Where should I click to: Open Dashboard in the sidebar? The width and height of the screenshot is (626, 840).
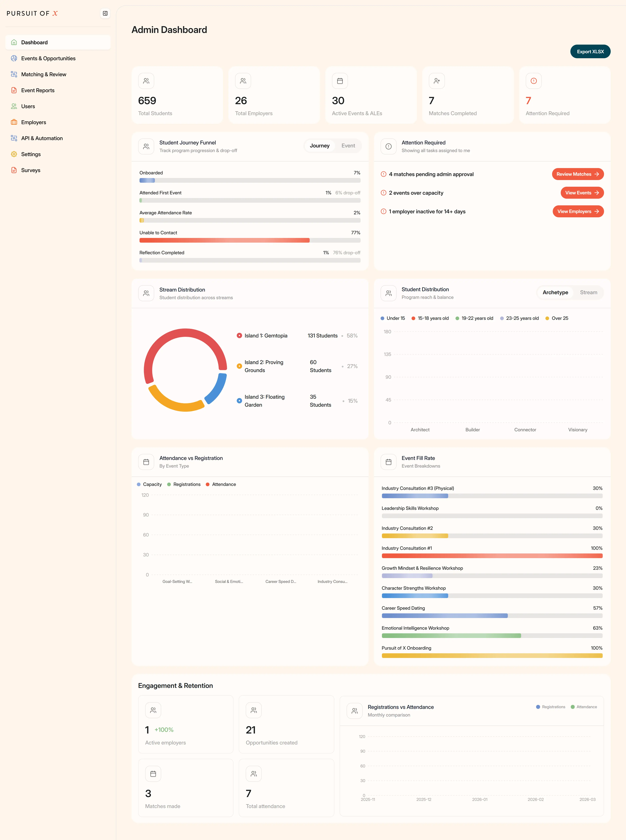(58, 42)
